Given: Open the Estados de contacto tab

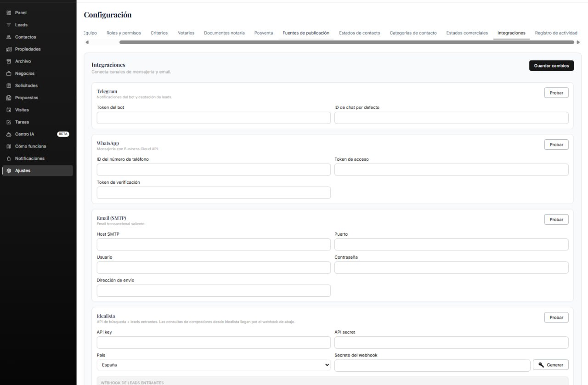Looking at the screenshot, I should tap(360, 33).
